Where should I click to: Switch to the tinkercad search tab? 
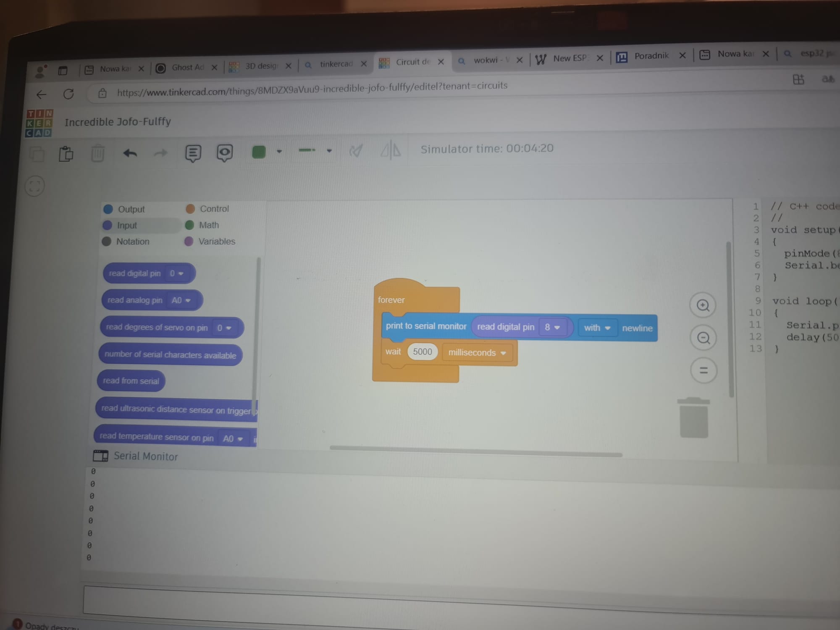(x=335, y=64)
